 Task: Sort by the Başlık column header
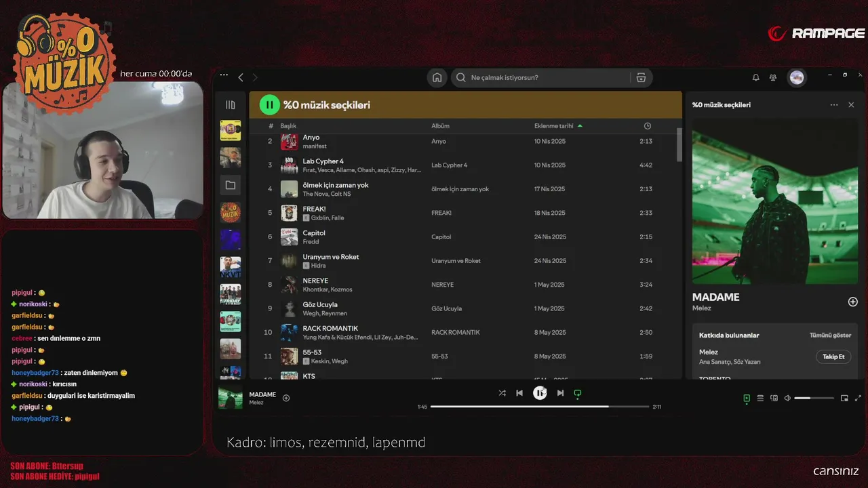pos(288,126)
